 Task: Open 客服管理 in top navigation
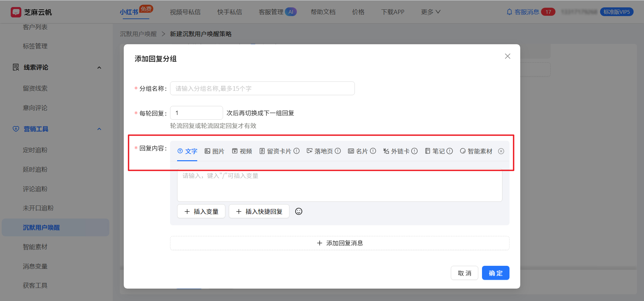coord(271,12)
